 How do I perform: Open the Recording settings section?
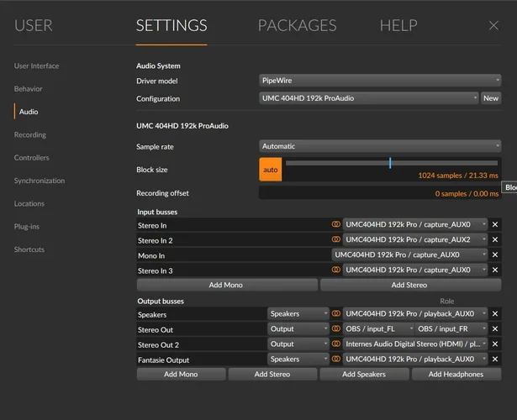[x=30, y=134]
